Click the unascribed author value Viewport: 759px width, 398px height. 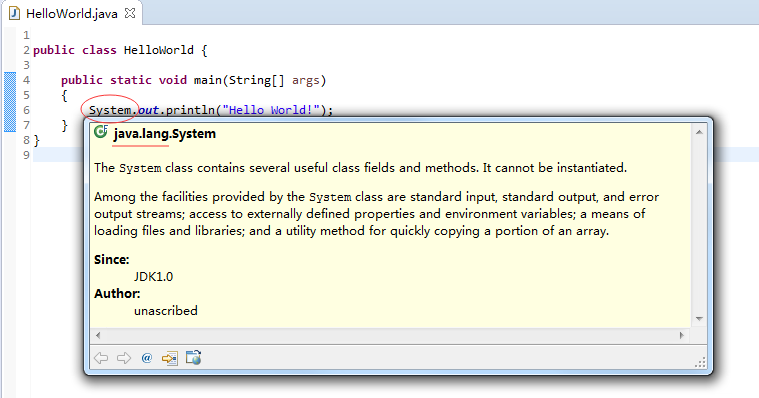click(x=166, y=310)
